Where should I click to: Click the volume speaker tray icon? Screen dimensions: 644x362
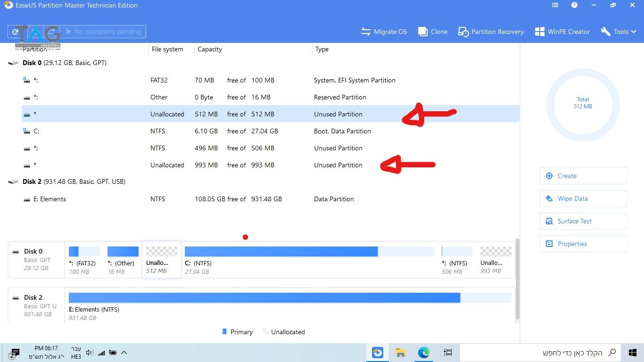click(x=90, y=353)
